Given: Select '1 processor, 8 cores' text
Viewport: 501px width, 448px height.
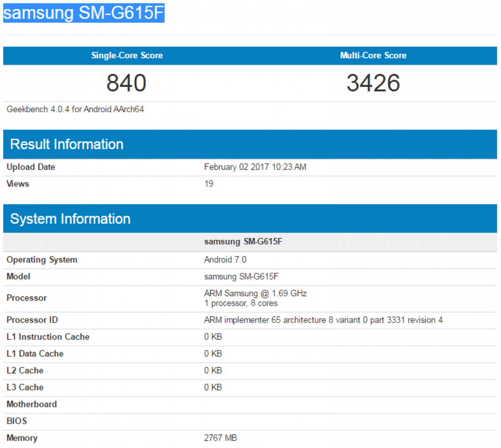Looking at the screenshot, I should (x=241, y=304).
